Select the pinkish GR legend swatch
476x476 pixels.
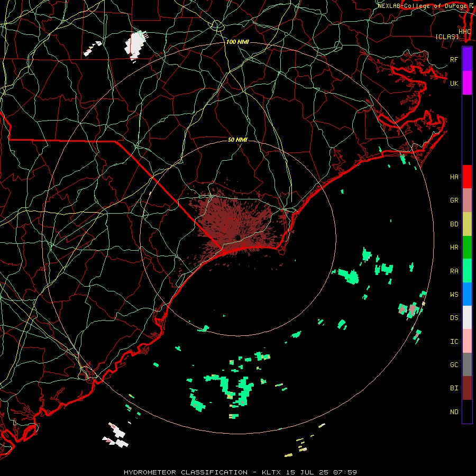(x=467, y=200)
